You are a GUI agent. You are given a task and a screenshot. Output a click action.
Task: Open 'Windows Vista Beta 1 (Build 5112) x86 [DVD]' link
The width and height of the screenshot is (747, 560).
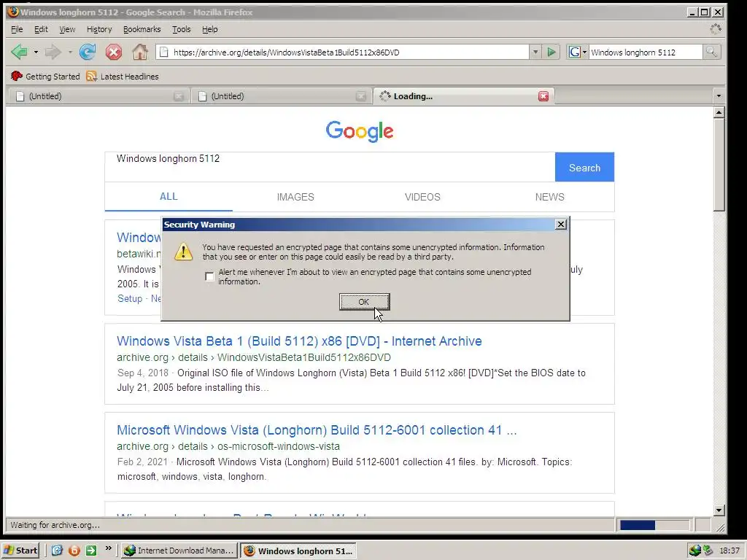click(x=299, y=341)
